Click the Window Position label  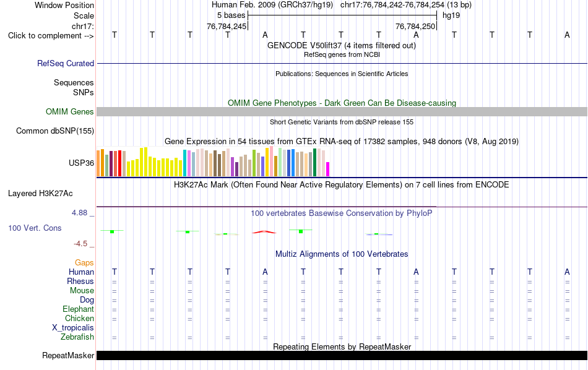tap(64, 5)
